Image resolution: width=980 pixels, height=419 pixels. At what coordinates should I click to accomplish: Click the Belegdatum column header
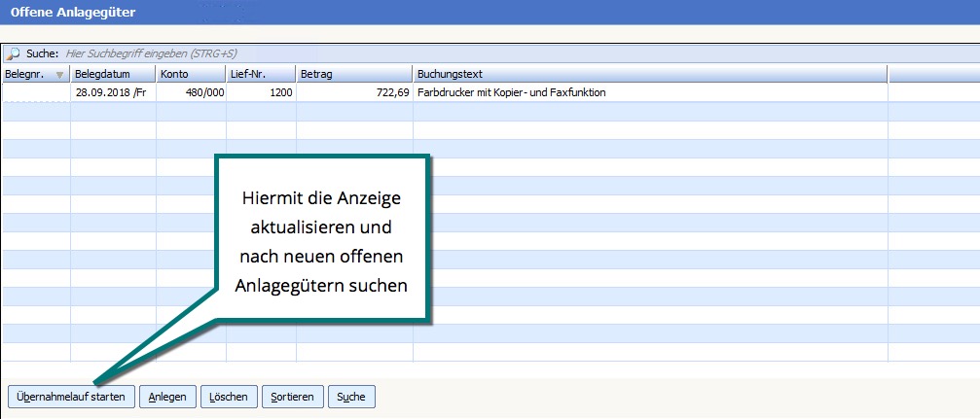coord(112,74)
